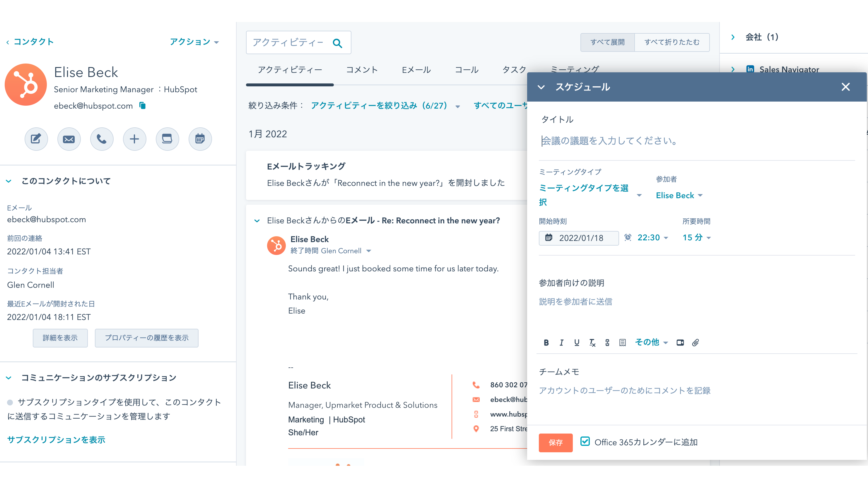
Task: Insert a video with the camera icon
Action: point(680,343)
